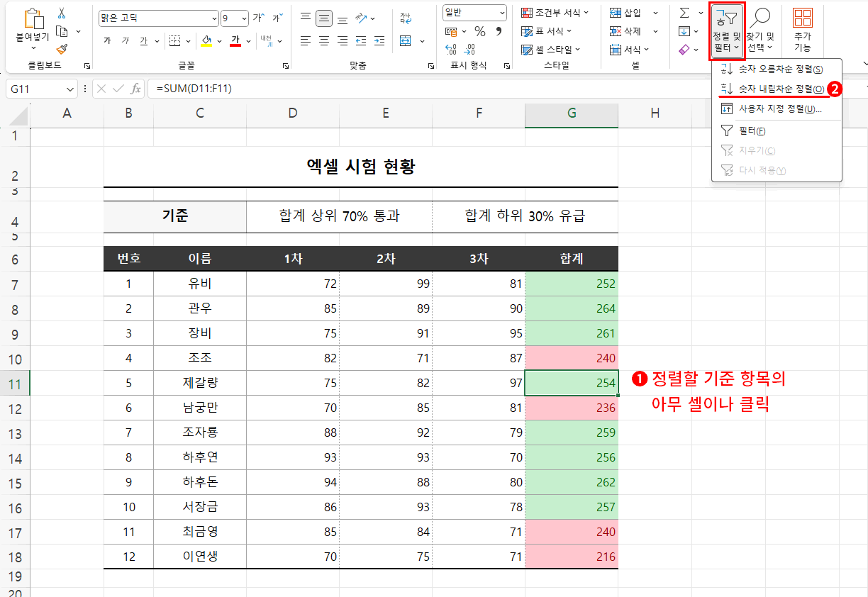Toggle left horizontal text alignment
Screen dimensions: 868x597
point(305,41)
